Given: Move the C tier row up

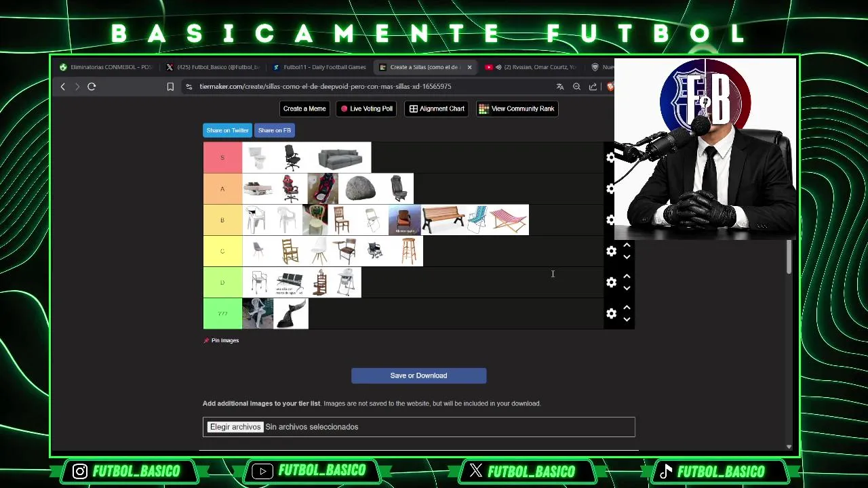Looking at the screenshot, I should click(627, 245).
